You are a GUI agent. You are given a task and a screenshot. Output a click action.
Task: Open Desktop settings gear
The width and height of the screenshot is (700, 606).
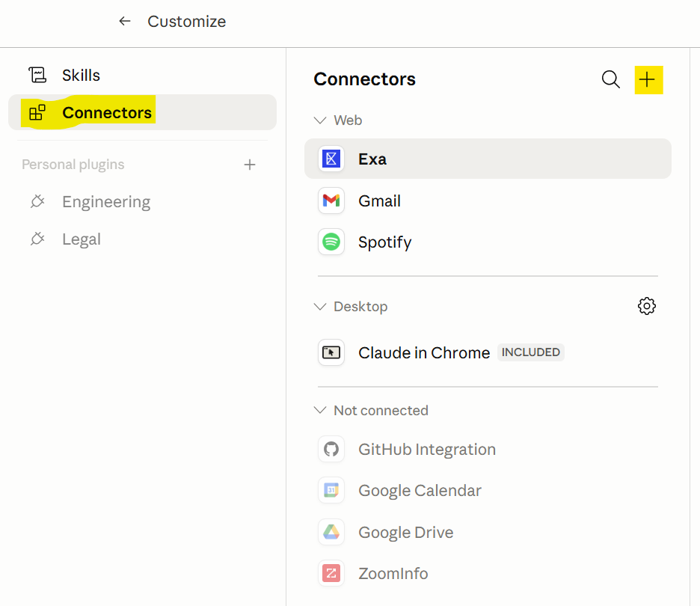pos(646,306)
